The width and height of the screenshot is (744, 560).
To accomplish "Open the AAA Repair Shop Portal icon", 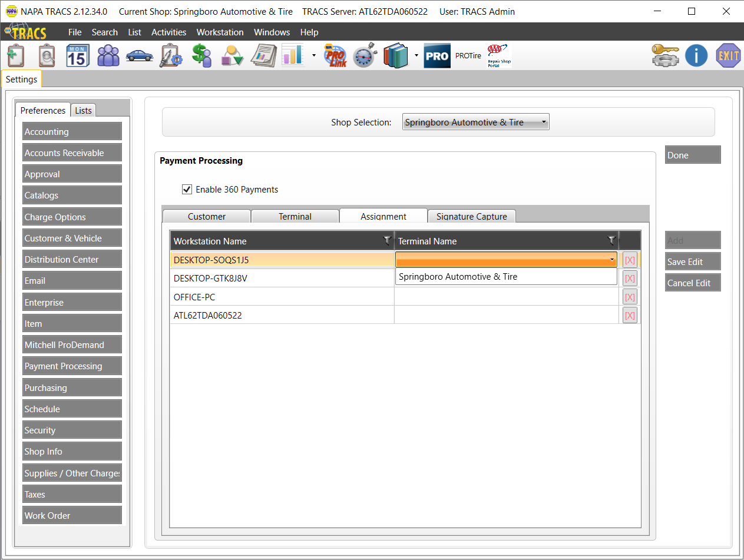I will 499,56.
